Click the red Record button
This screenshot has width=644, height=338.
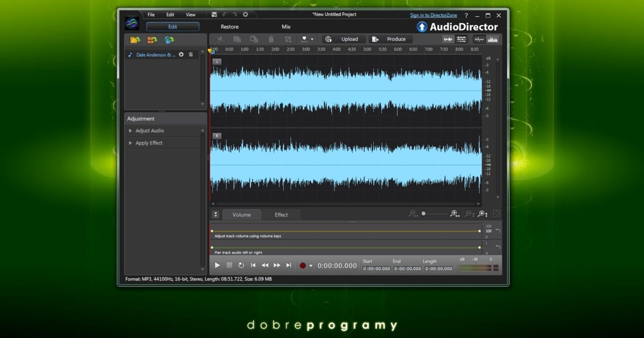(x=303, y=266)
